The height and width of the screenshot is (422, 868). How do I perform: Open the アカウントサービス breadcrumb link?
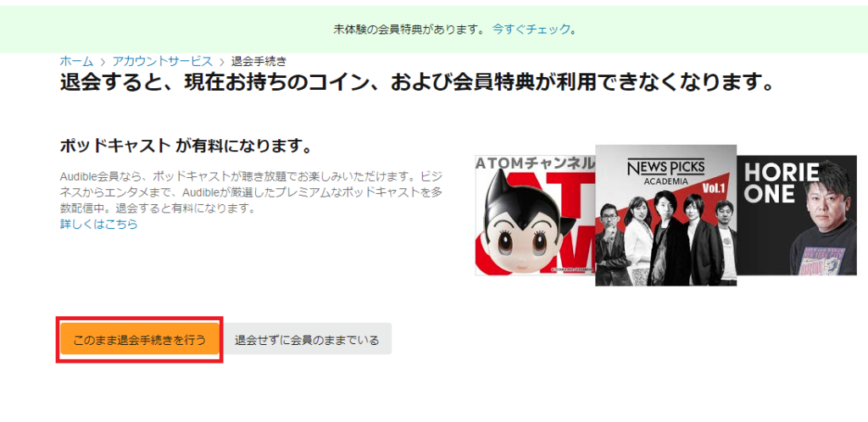[x=162, y=61]
